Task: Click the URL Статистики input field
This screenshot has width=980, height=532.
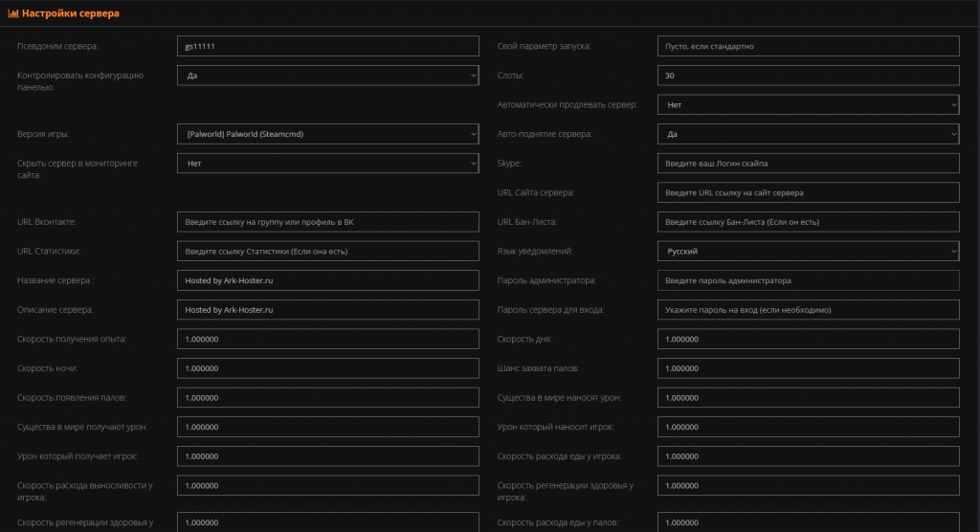Action: tap(328, 251)
